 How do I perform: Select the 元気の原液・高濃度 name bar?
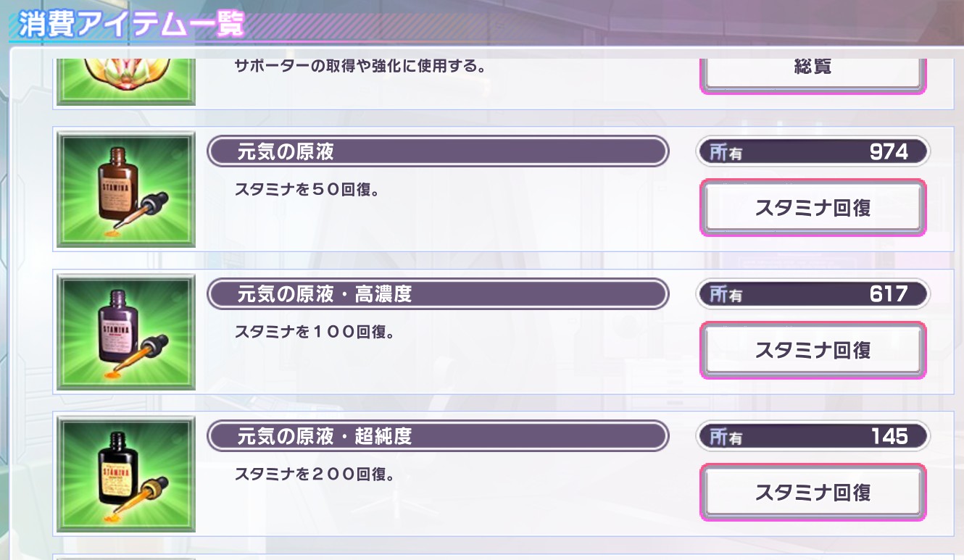pos(437,293)
